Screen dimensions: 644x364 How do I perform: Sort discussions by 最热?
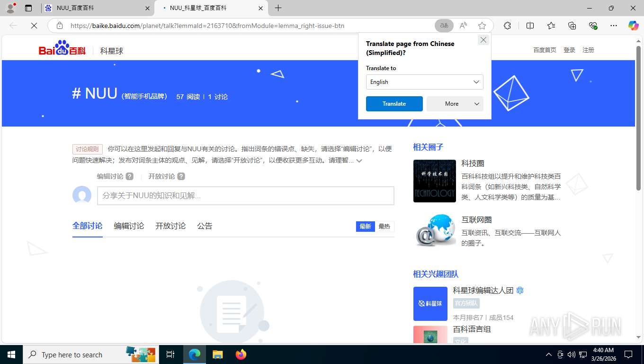[384, 227]
